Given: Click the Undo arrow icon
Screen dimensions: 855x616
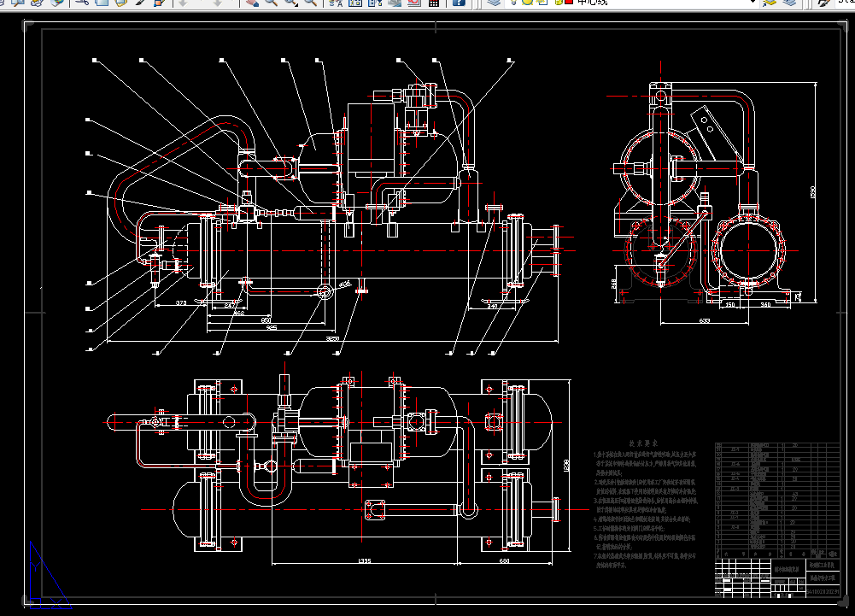Looking at the screenshot, I should [183, 3].
